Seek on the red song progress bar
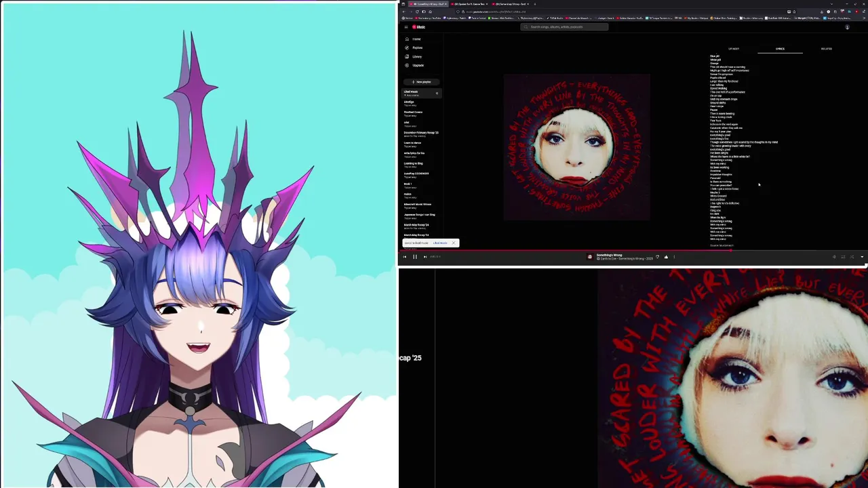The height and width of the screenshot is (488, 868). click(633, 250)
